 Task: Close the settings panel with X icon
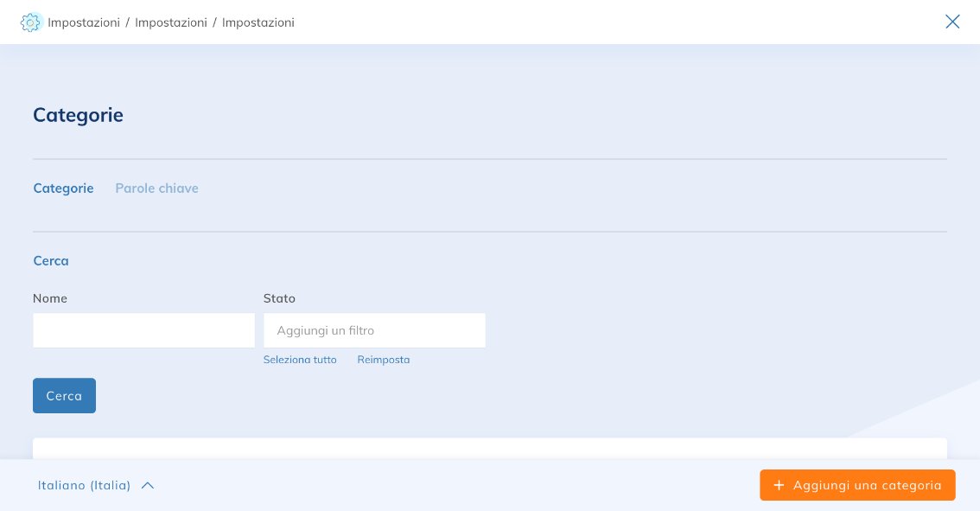coord(952,22)
